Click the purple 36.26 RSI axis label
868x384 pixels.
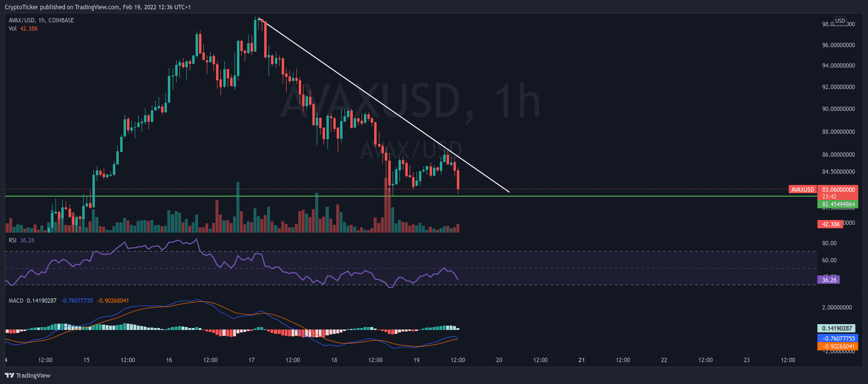tap(829, 280)
